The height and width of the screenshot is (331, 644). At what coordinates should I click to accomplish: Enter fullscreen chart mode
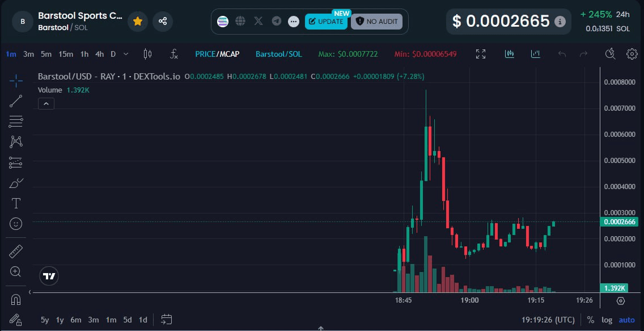click(481, 54)
